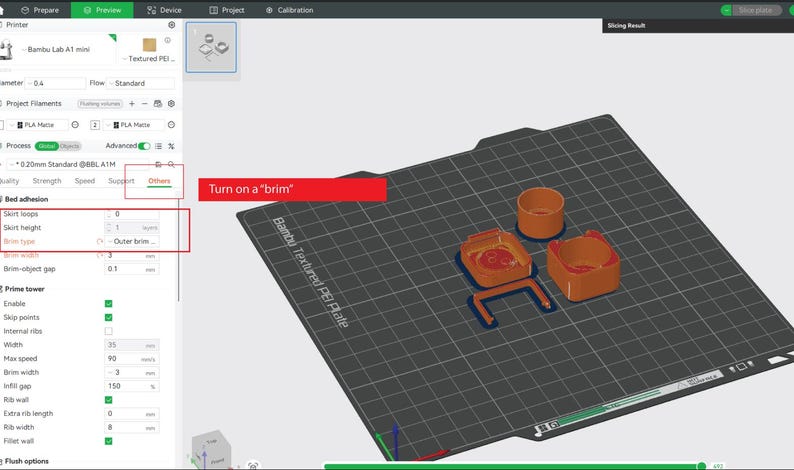Uncheck Rib wall checkbox
The width and height of the screenshot is (794, 470).
(x=108, y=400)
